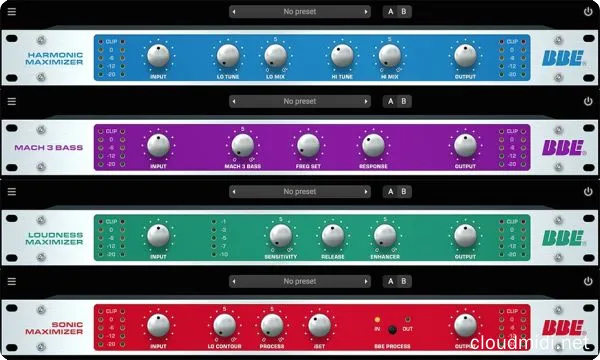Click the Mach 3 Bass OUTPUT knob

click(465, 146)
